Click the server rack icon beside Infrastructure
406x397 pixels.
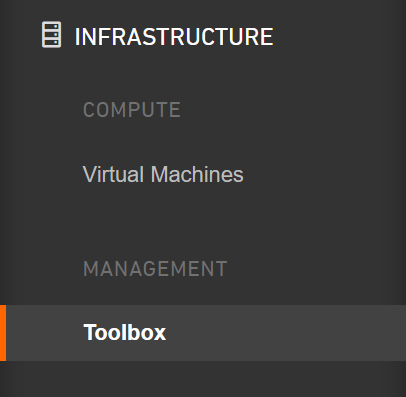click(51, 35)
